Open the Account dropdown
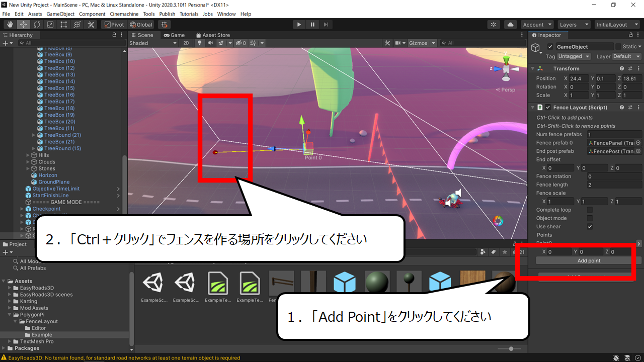Image resolution: width=644 pixels, height=362 pixels. coord(537,25)
